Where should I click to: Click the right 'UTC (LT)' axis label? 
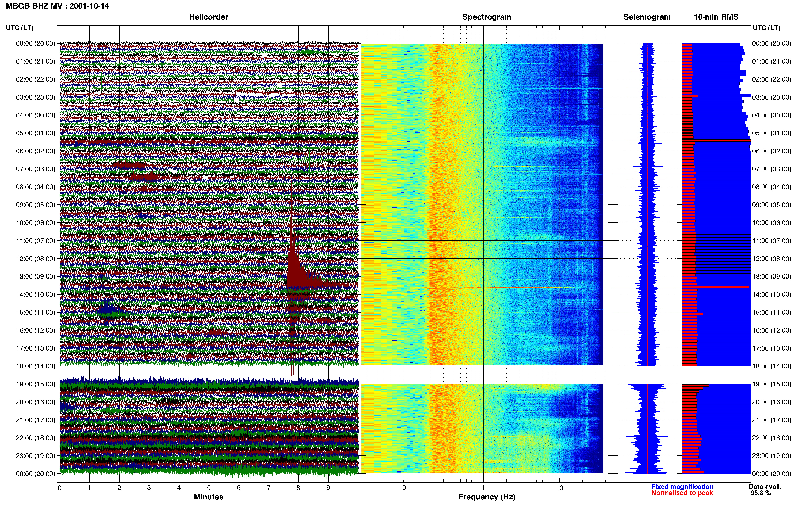pos(766,28)
